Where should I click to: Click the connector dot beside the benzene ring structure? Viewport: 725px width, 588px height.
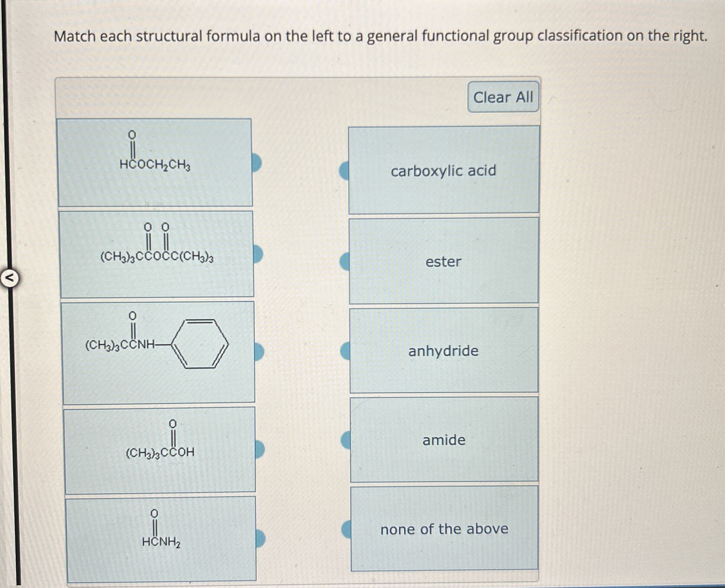click(x=259, y=352)
